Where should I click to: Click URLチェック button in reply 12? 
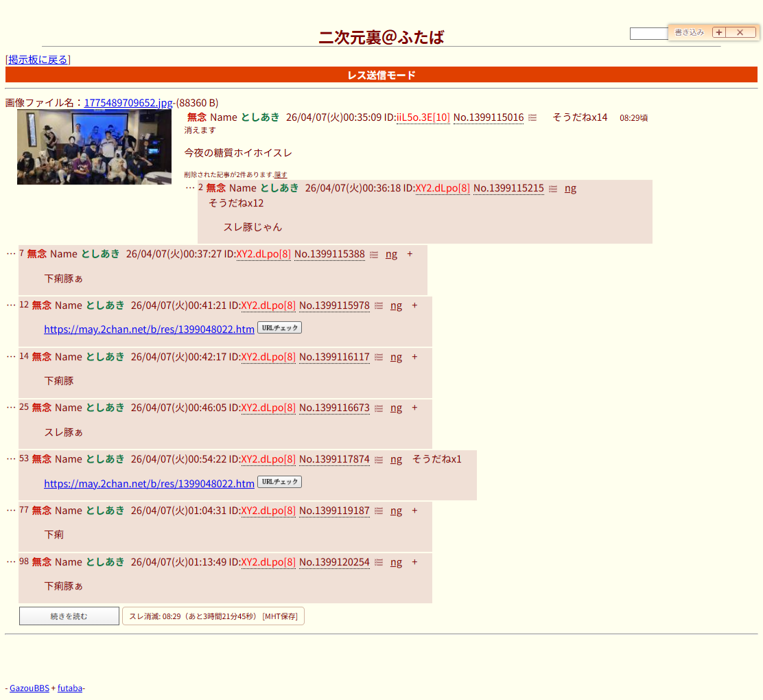point(279,328)
